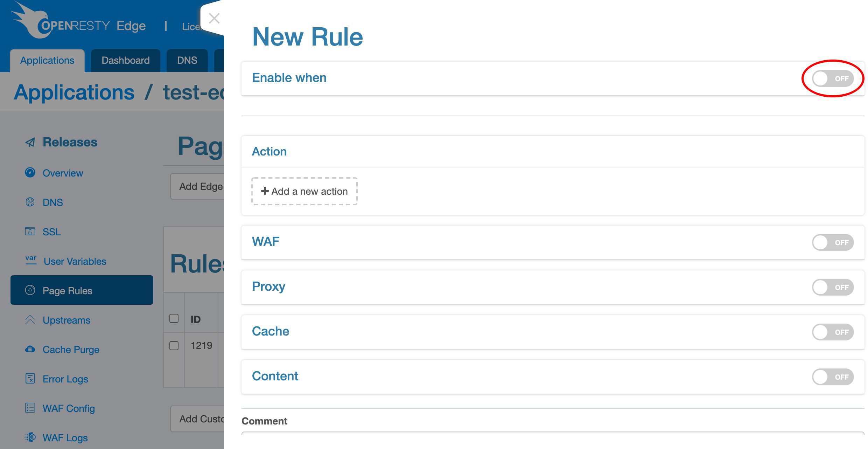Click the User Variables var icon
The height and width of the screenshot is (449, 868).
31,260
